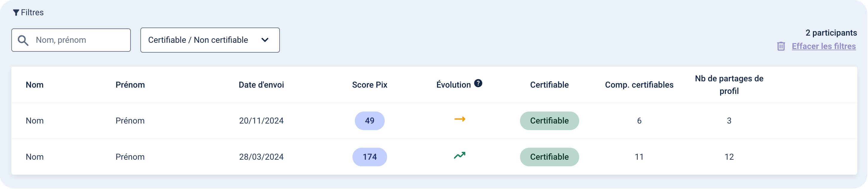Click the Score Pix column header
Viewport: 868px width, 189px height.
pos(370,85)
